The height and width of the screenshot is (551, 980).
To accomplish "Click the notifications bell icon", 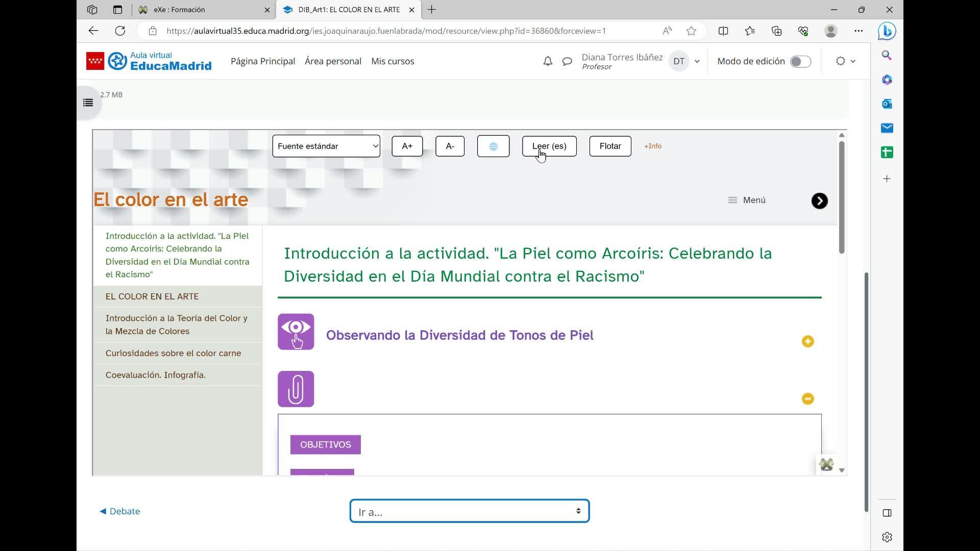I will 548,61.
